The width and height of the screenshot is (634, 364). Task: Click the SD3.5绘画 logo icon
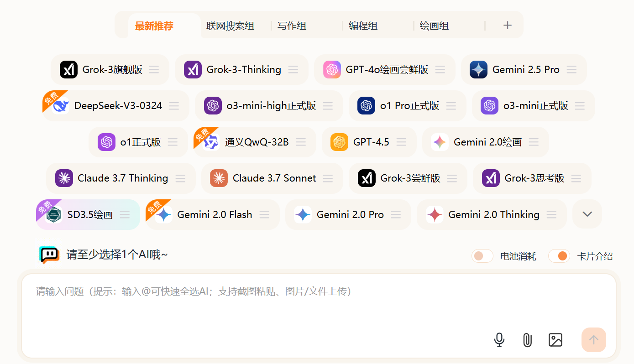tap(54, 214)
